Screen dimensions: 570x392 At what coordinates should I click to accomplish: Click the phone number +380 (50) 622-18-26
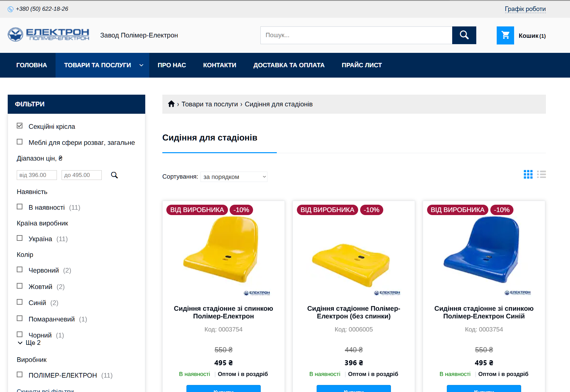[x=42, y=9]
